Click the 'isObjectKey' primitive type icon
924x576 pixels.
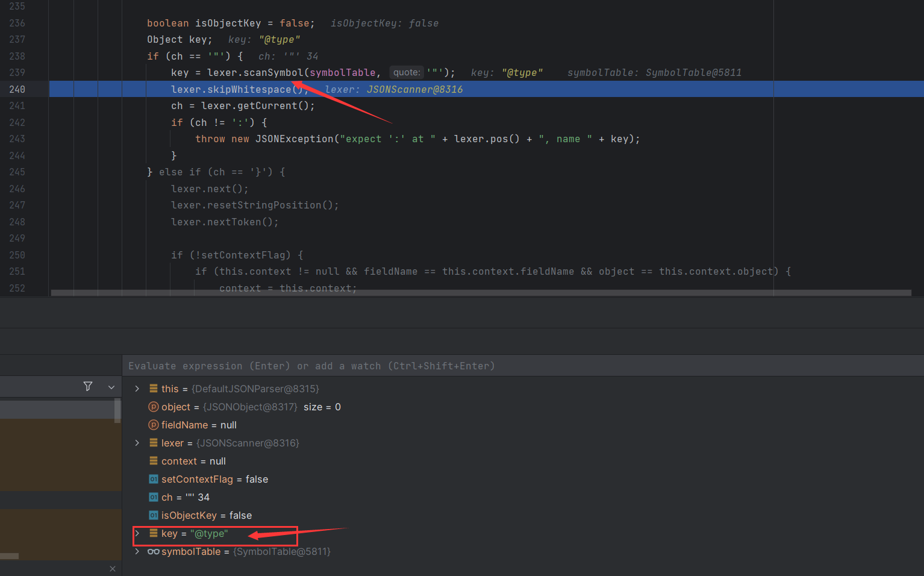pyautogui.click(x=154, y=515)
